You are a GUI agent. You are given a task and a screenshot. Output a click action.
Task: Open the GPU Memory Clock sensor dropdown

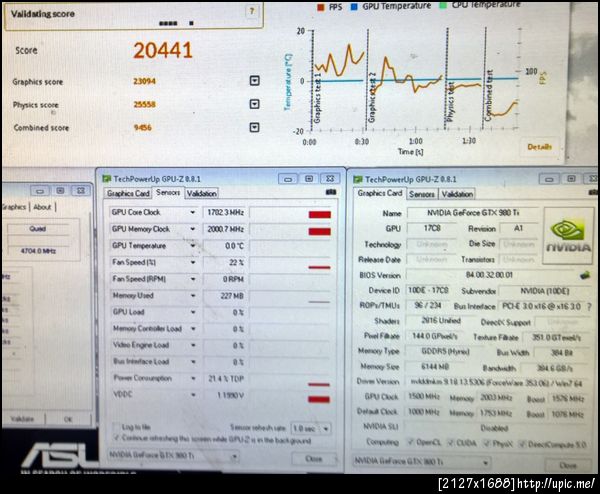193,229
